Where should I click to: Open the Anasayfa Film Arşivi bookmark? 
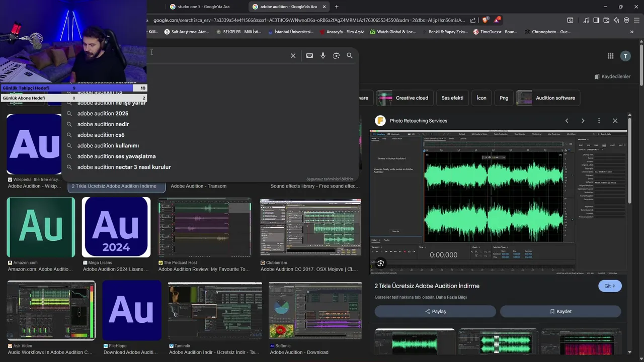coord(342,32)
